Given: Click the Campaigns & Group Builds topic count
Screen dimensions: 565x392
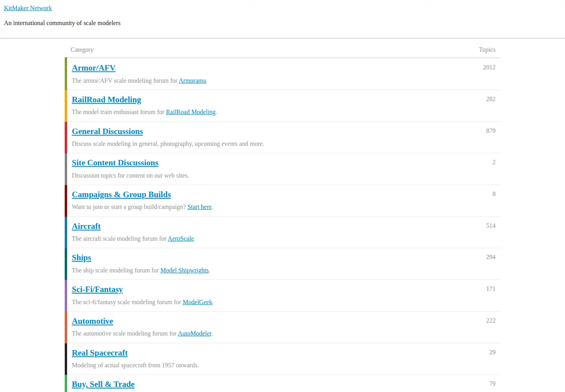Looking at the screenshot, I should [494, 194].
